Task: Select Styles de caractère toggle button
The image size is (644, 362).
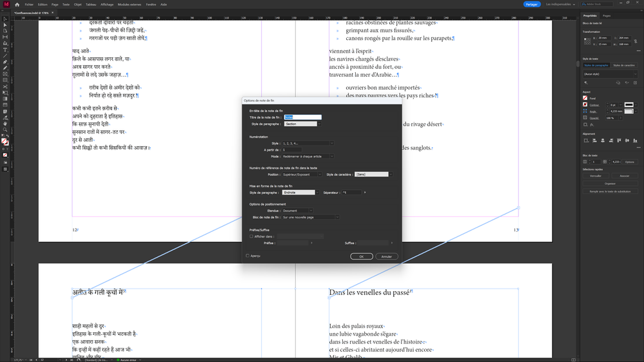Action: point(623,65)
